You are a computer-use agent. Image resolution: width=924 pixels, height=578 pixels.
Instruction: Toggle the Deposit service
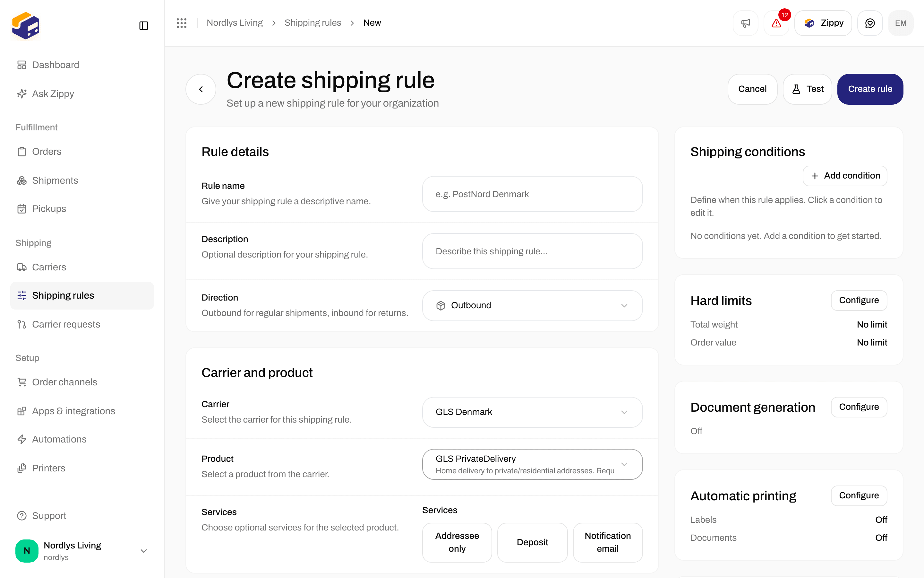(x=532, y=542)
